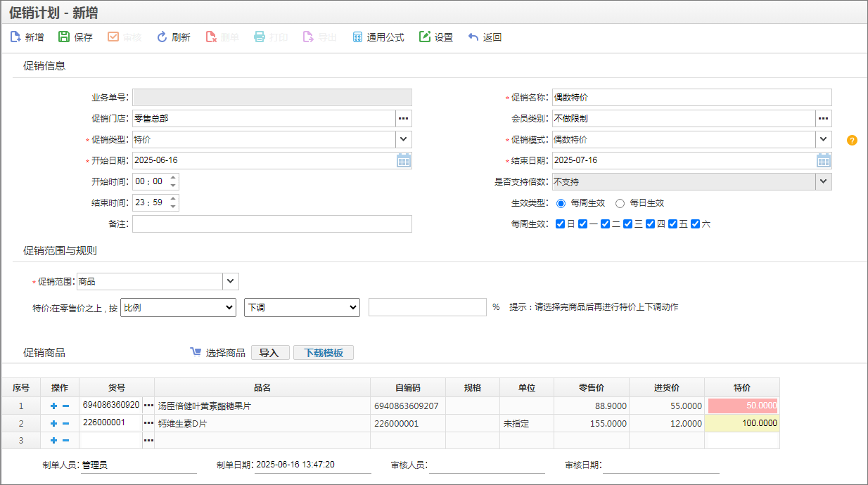Decrease 开始时间 with spinner down arrow
This screenshot has width=868, height=485.
pos(173,186)
